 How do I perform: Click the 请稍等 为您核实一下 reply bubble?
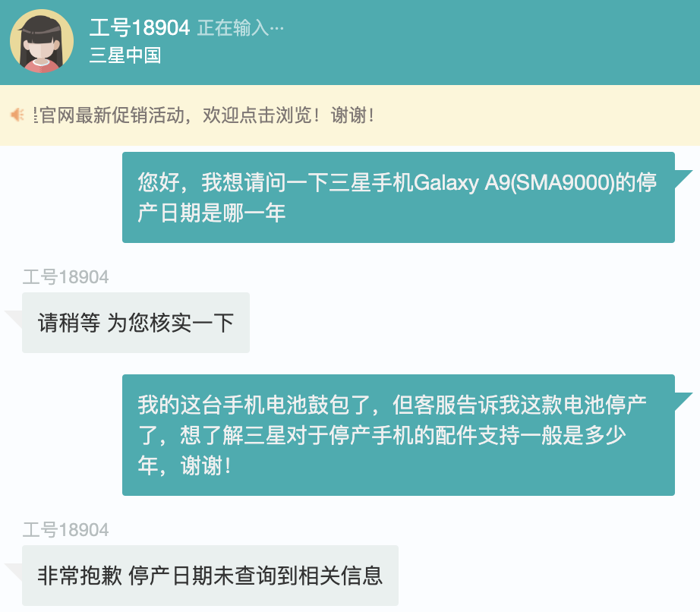[136, 322]
